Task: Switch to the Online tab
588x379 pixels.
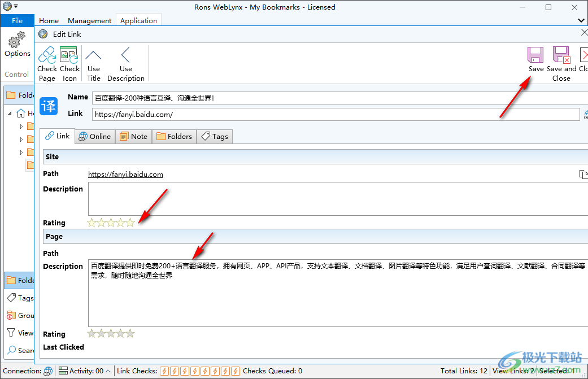Action: (94, 136)
